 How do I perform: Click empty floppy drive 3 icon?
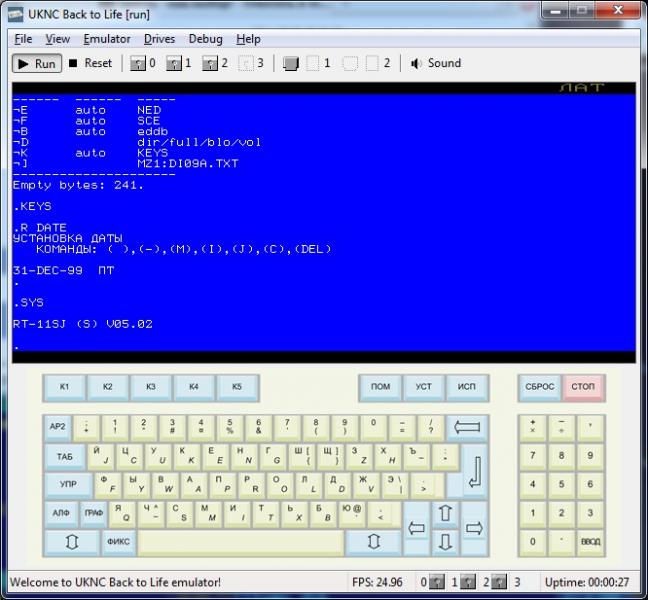coord(251,63)
